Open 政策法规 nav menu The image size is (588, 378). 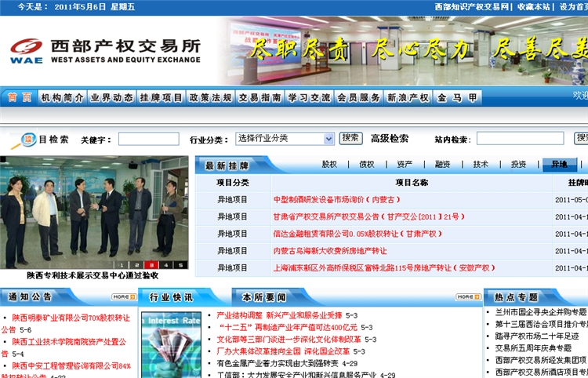[x=210, y=97]
